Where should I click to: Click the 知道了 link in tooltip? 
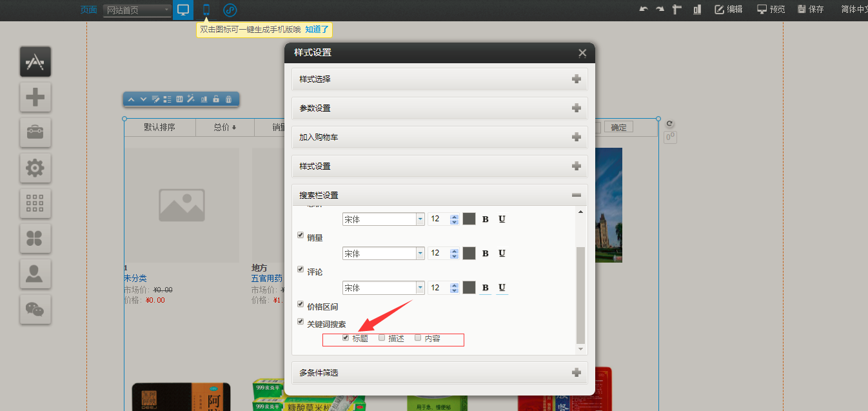pos(317,30)
